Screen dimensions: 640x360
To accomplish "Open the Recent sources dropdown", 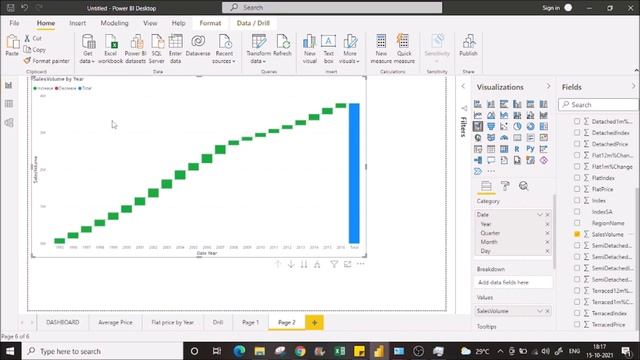I will click(x=224, y=49).
